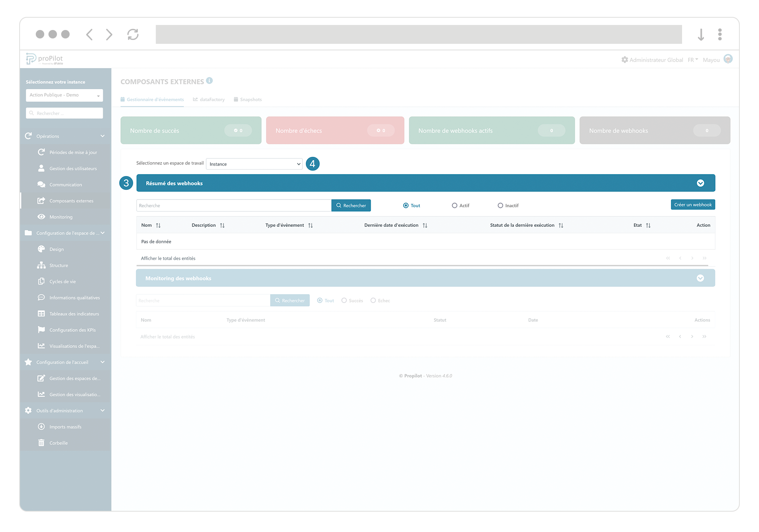Open the Monitoring eye icon item

point(42,217)
